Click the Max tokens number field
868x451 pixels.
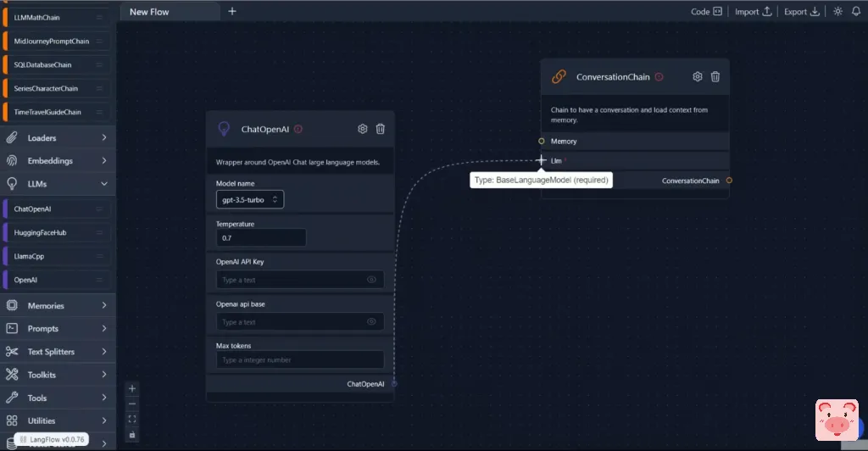click(299, 359)
